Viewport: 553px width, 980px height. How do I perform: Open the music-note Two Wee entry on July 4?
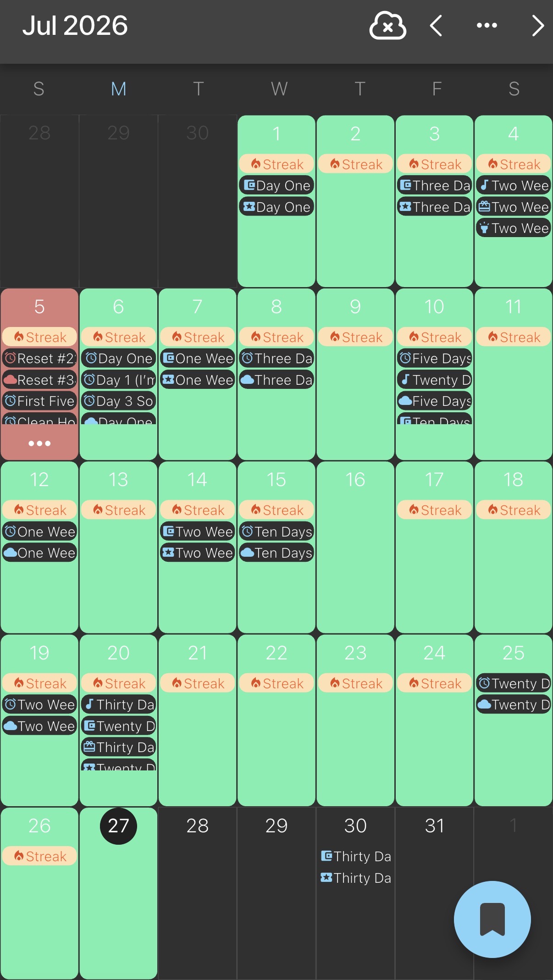point(514,186)
